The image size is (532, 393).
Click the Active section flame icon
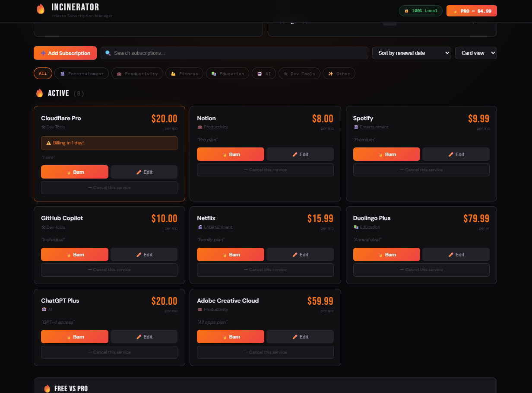tap(40, 93)
